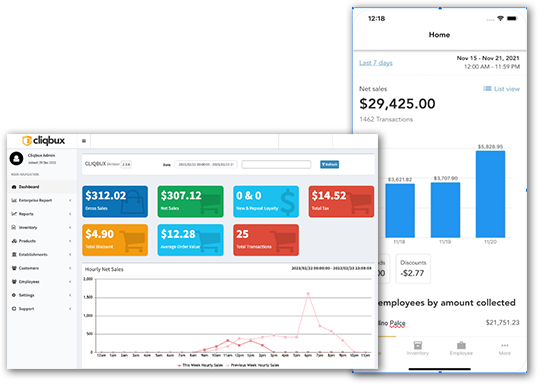Screen dimensions: 538x384
Task: Select the 11/18 sales bar
Action: point(400,211)
